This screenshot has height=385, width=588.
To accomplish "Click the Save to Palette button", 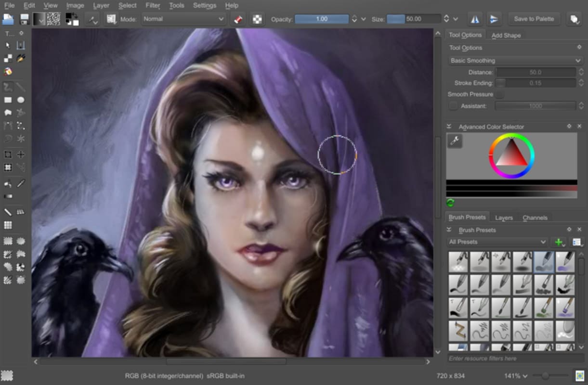I will pos(534,19).
